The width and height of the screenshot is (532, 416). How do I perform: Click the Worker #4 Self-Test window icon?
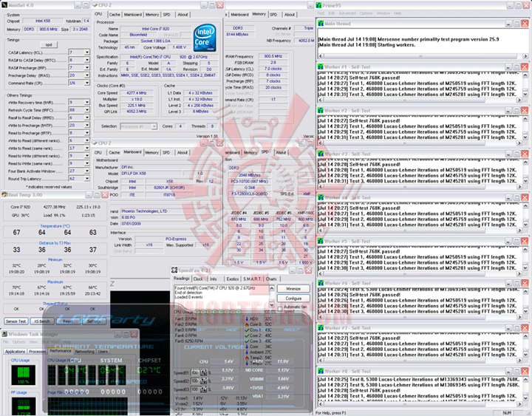[320, 197]
